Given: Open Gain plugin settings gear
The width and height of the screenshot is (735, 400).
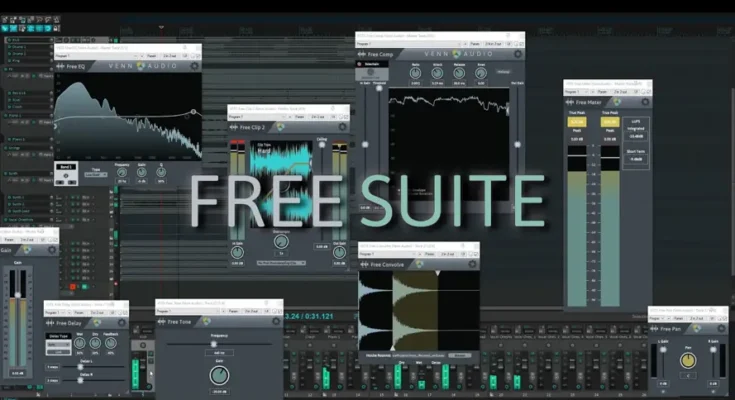Looking at the screenshot, I should (52, 250).
